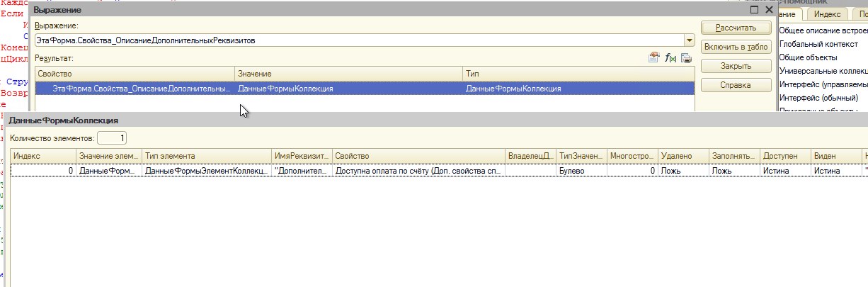Click the Включить в табло button
The width and height of the screenshot is (868, 287).
click(x=736, y=47)
